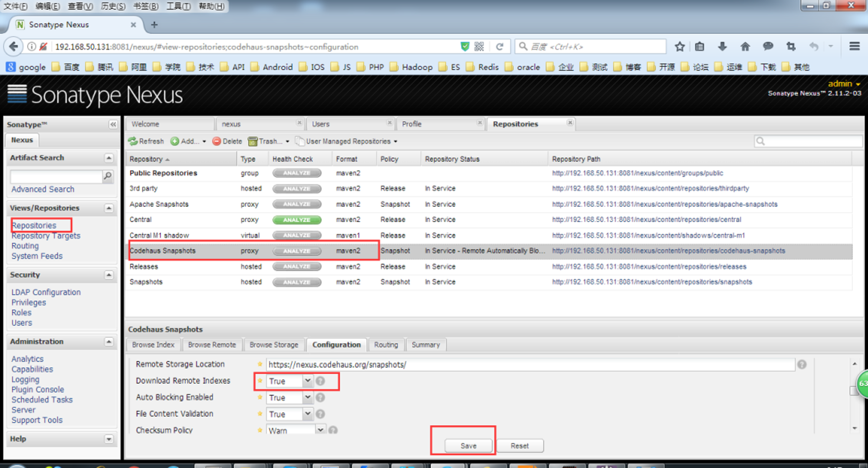The height and width of the screenshot is (468, 868).
Task: Open the Routing tab for Codehaus Snapshots
Action: [386, 345]
